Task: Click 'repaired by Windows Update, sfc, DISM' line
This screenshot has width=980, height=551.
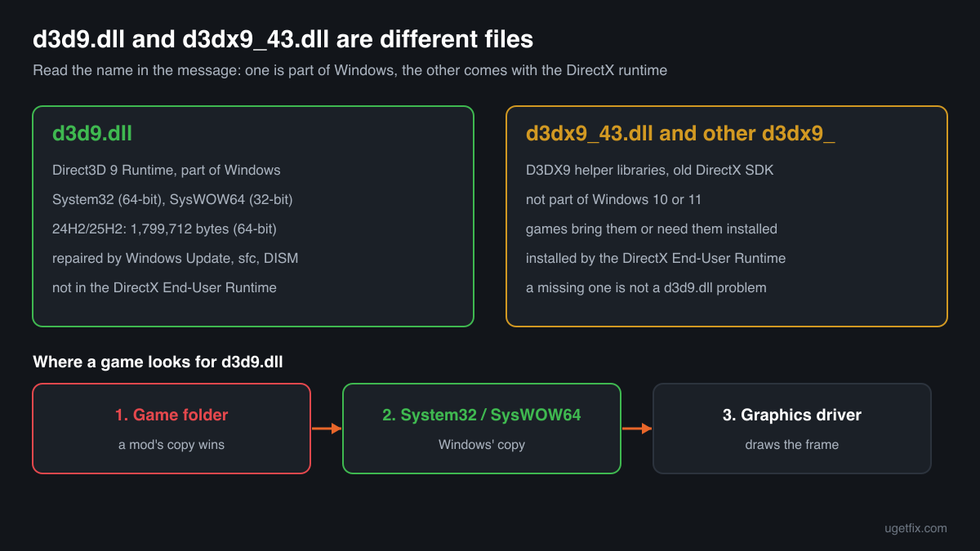Action: pos(176,259)
